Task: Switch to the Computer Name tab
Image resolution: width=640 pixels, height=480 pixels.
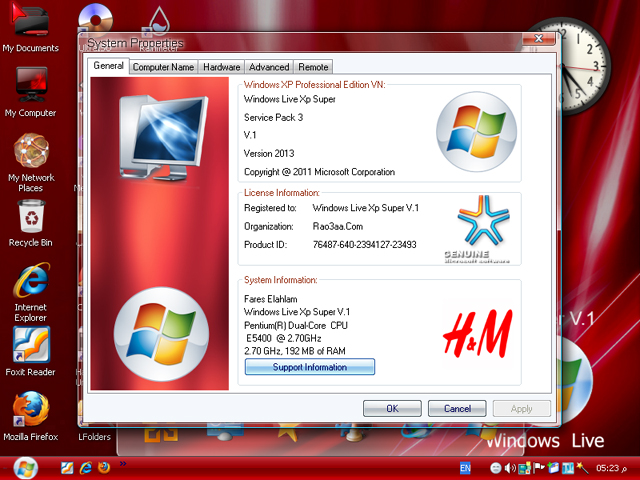Action: [163, 67]
